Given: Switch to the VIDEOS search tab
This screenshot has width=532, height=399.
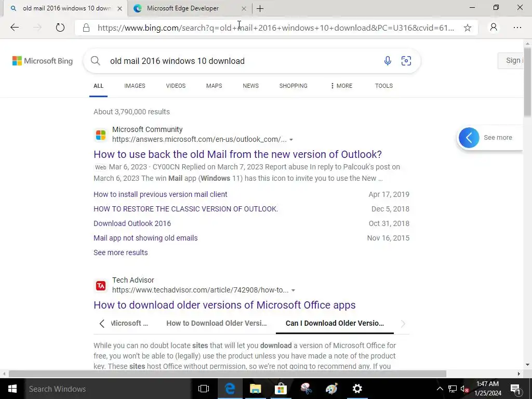Looking at the screenshot, I should click(x=176, y=86).
